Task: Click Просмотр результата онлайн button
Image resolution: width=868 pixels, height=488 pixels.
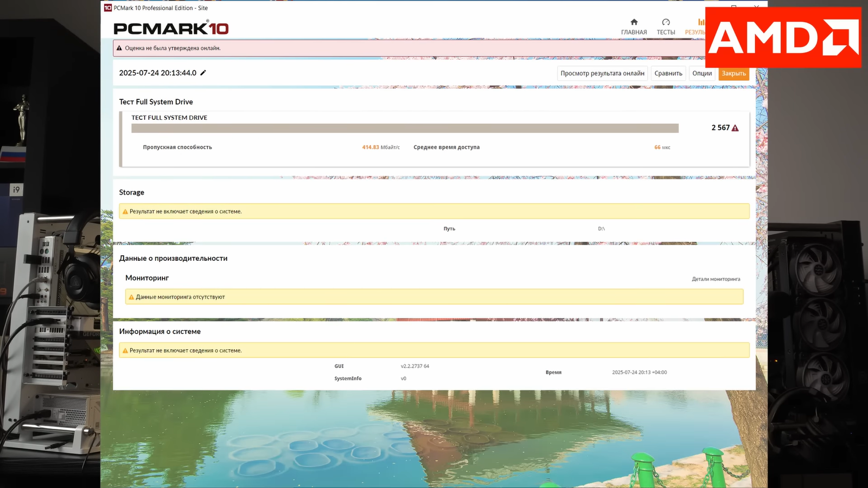Action: [603, 73]
